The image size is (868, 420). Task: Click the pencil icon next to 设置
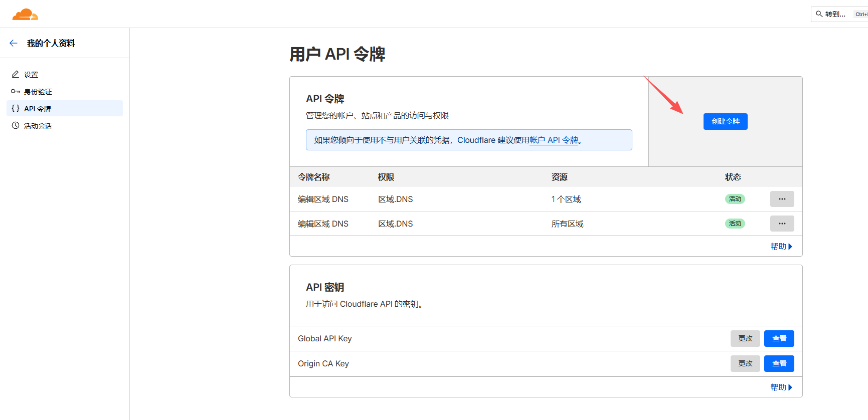[x=16, y=74]
